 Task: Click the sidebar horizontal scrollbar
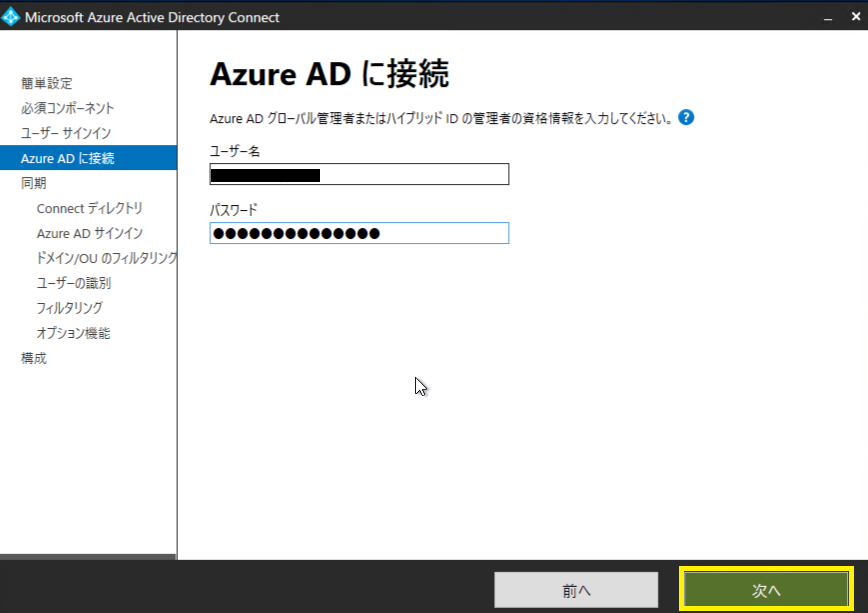(x=88, y=557)
